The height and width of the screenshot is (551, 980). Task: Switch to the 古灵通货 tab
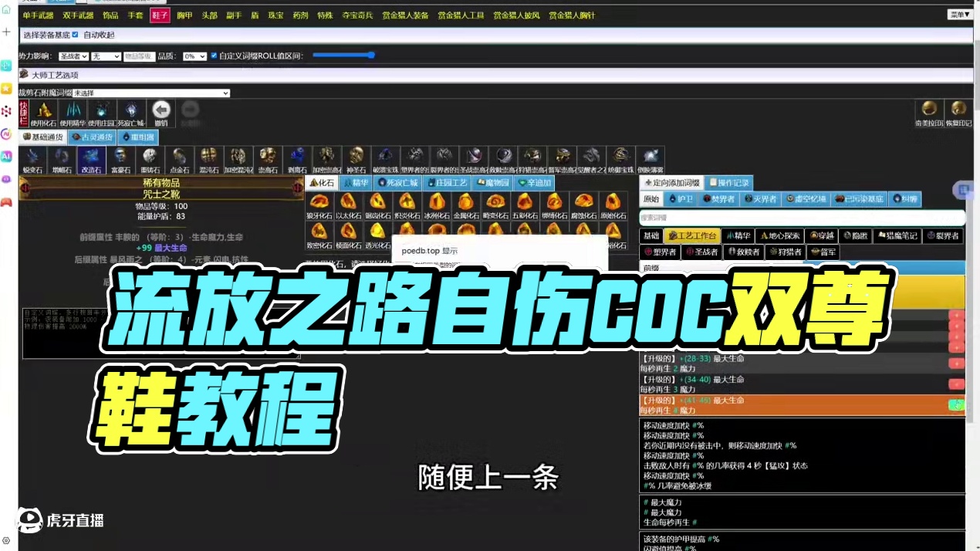coord(93,137)
